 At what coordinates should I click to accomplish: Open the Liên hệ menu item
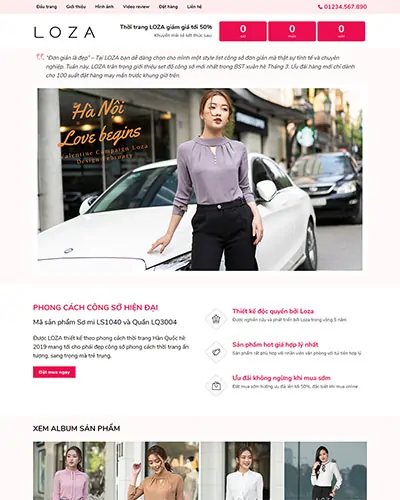194,7
